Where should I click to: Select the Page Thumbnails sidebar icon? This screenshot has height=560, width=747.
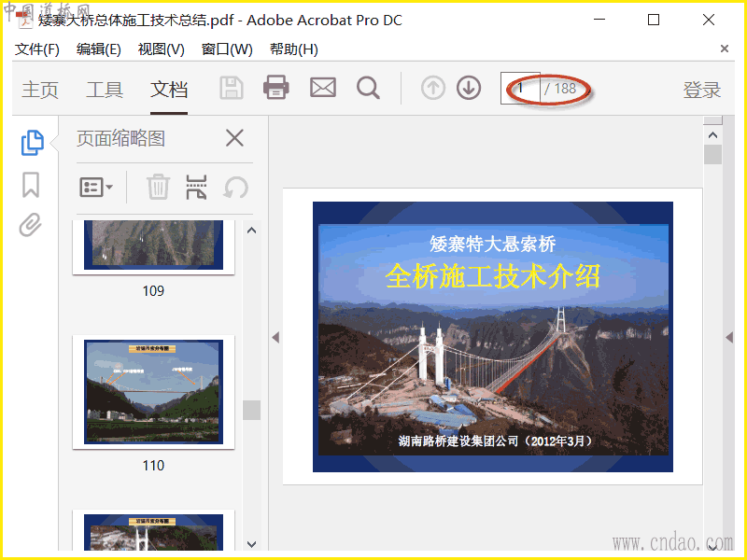pyautogui.click(x=33, y=143)
